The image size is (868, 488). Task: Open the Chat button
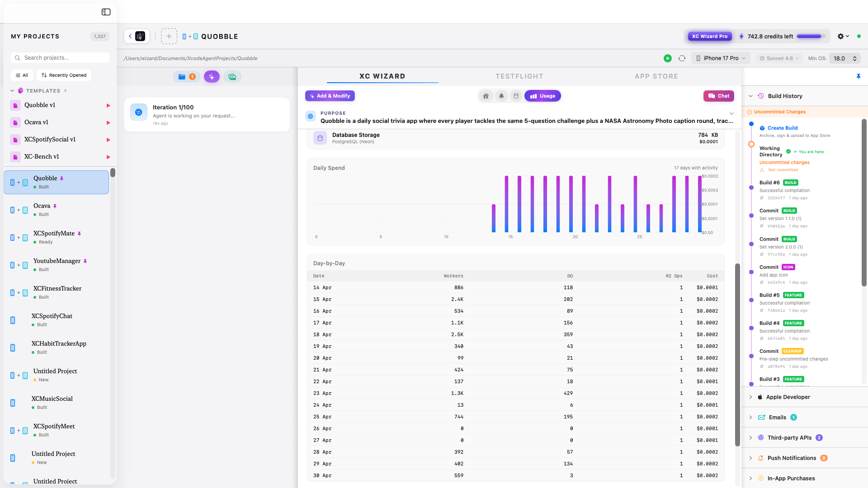pos(719,96)
